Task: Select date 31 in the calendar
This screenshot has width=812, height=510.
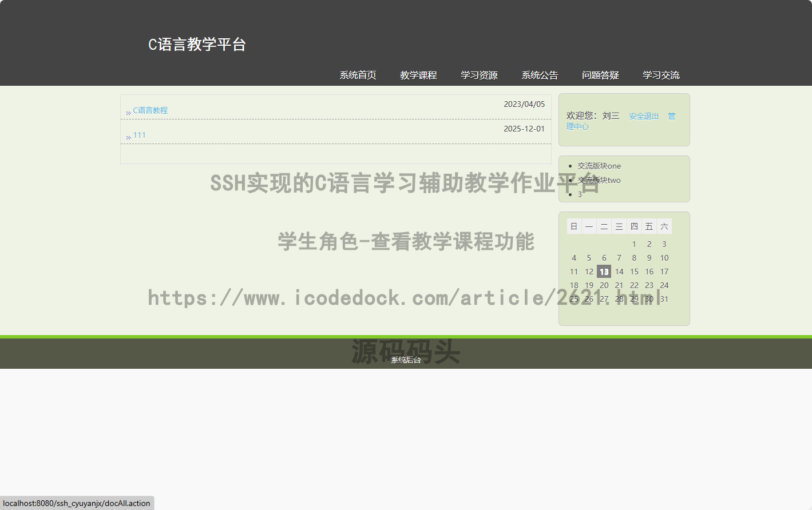Action: click(664, 299)
